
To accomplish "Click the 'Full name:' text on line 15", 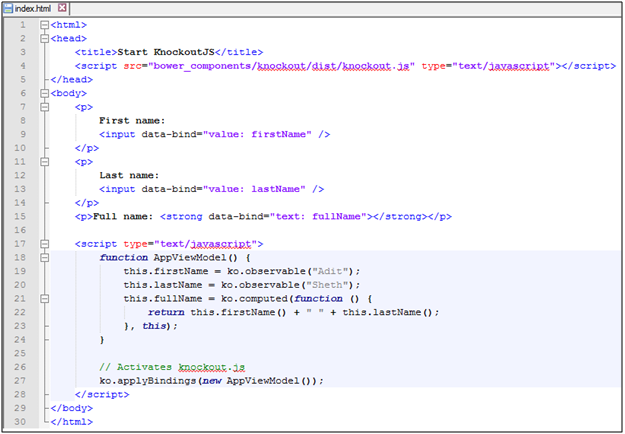I will 123,216.
